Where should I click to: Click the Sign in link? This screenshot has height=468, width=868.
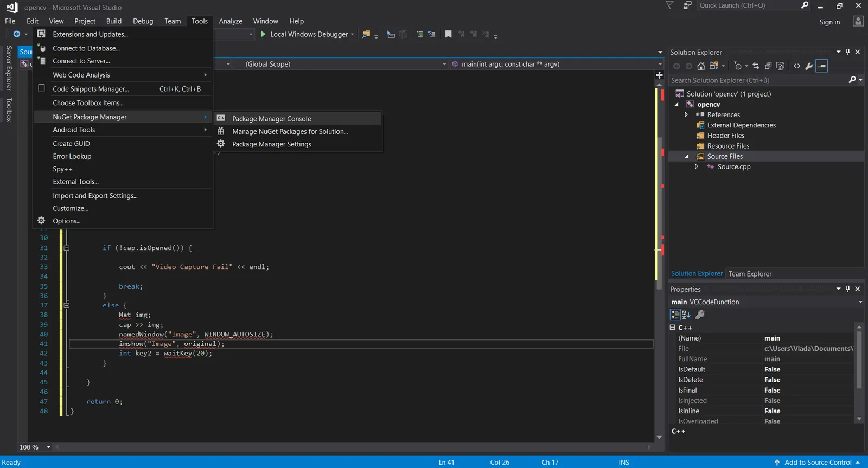829,22
